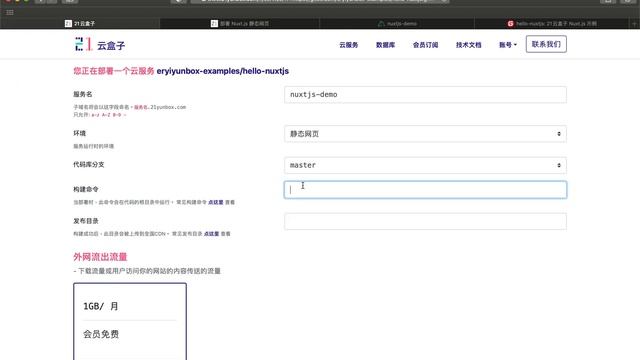Click the 点这里 link under 构建命令
This screenshot has width=640, height=360.
216,202
